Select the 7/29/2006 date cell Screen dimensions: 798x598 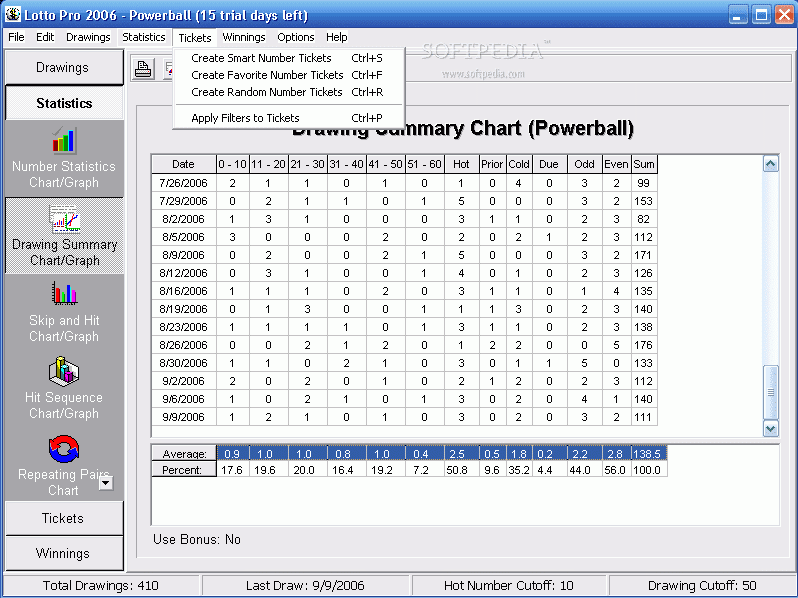184,201
